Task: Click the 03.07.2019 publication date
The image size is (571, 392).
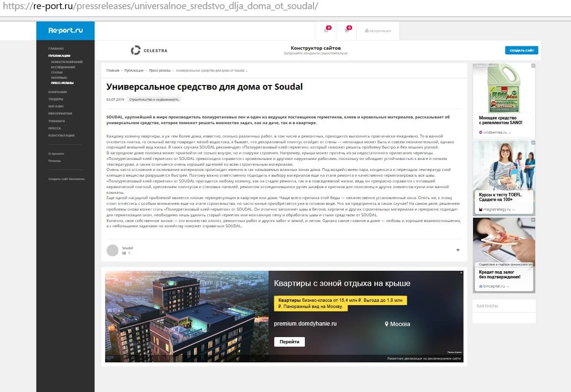Action: (x=115, y=99)
